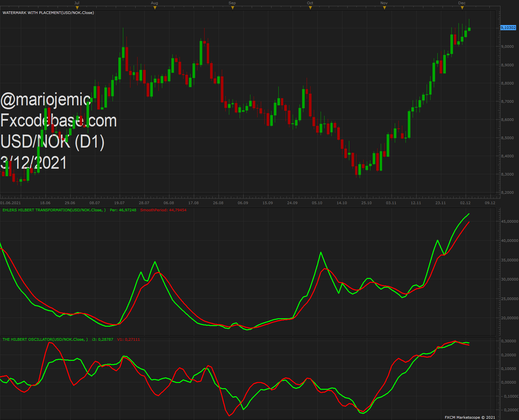
Task: Click the 45,00000 Hilbert scale value
Action: point(510,221)
